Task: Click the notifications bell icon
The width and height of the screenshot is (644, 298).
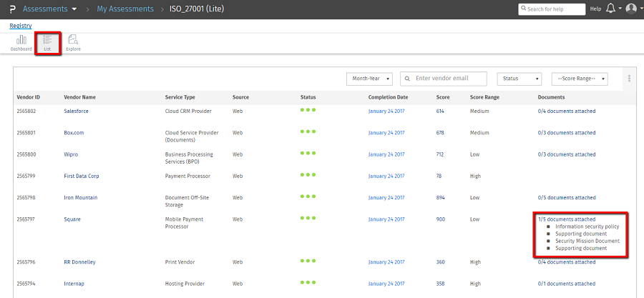Action: coord(610,9)
